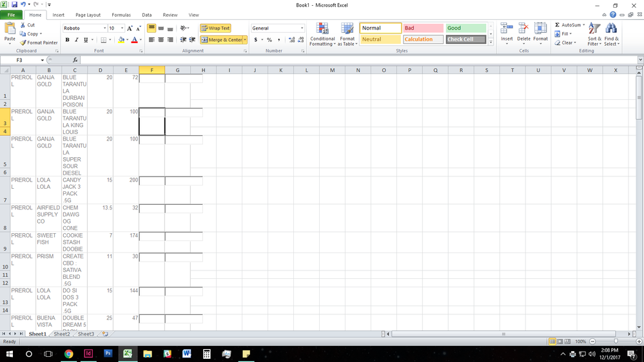Open the General number format dropdown
The height and width of the screenshot is (362, 644).
(x=302, y=28)
